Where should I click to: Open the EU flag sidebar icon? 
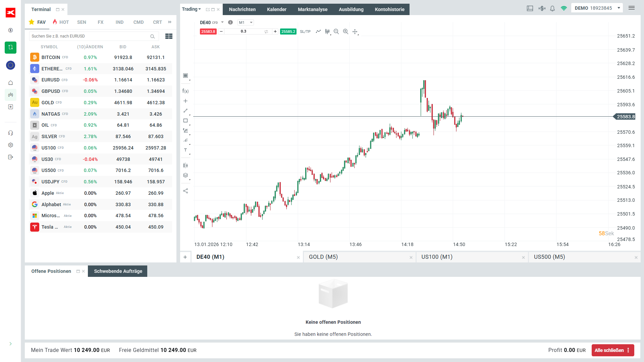point(10,65)
